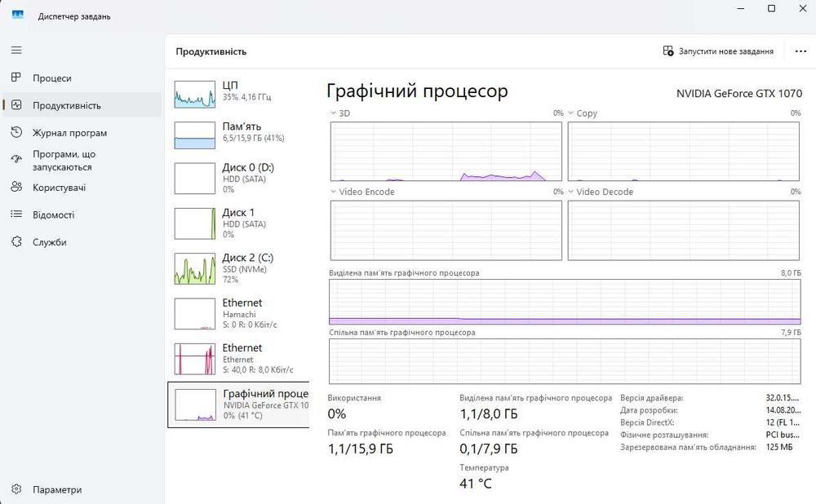Click the 41 °C temperature value
The image size is (816, 504).
coord(475,484)
